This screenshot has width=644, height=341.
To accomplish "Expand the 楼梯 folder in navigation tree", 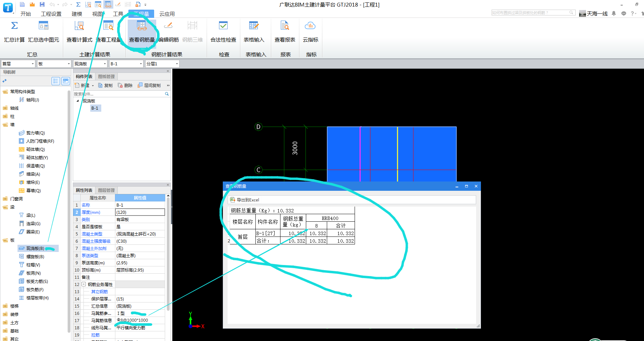I will (x=5, y=306).
